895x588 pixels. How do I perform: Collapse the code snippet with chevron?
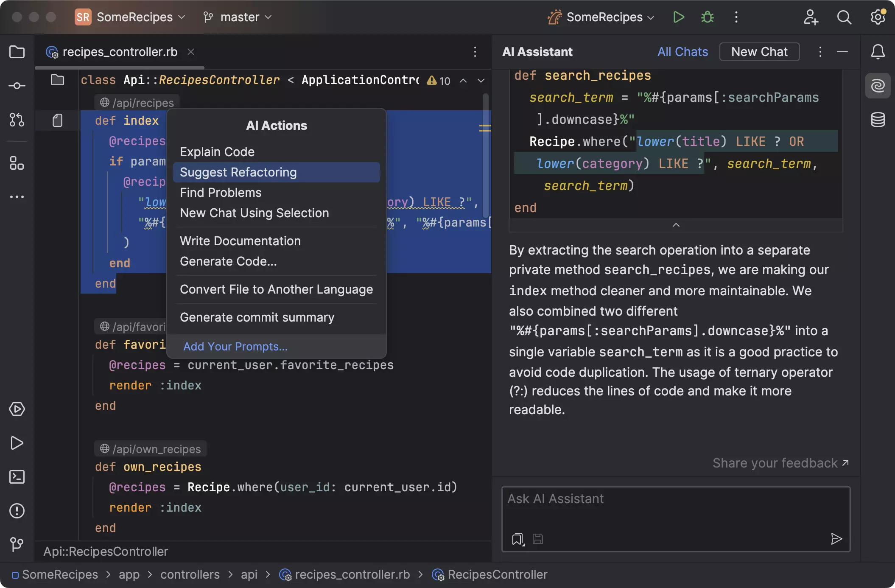point(676,225)
